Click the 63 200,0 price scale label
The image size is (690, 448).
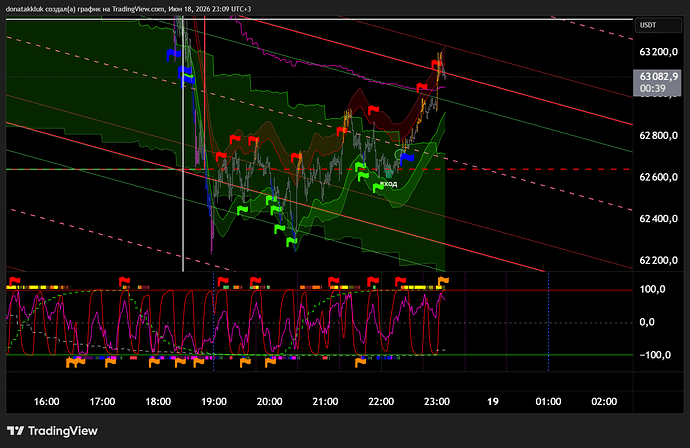click(x=658, y=52)
